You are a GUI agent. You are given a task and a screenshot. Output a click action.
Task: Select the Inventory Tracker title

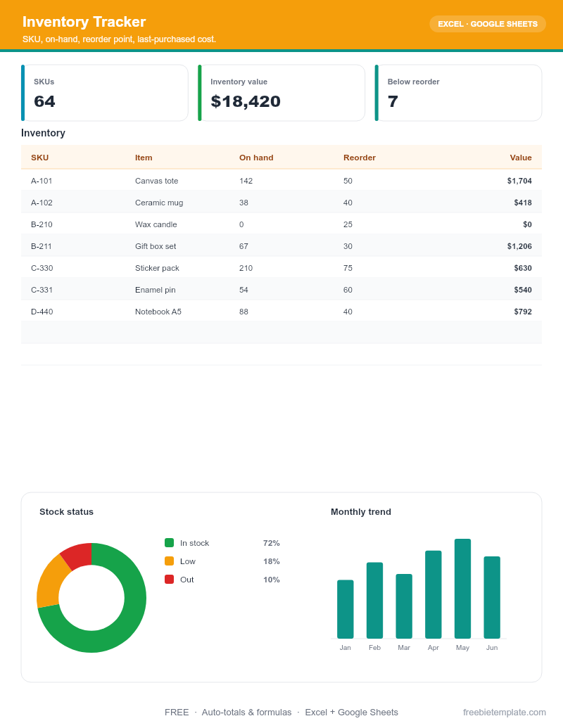[84, 22]
